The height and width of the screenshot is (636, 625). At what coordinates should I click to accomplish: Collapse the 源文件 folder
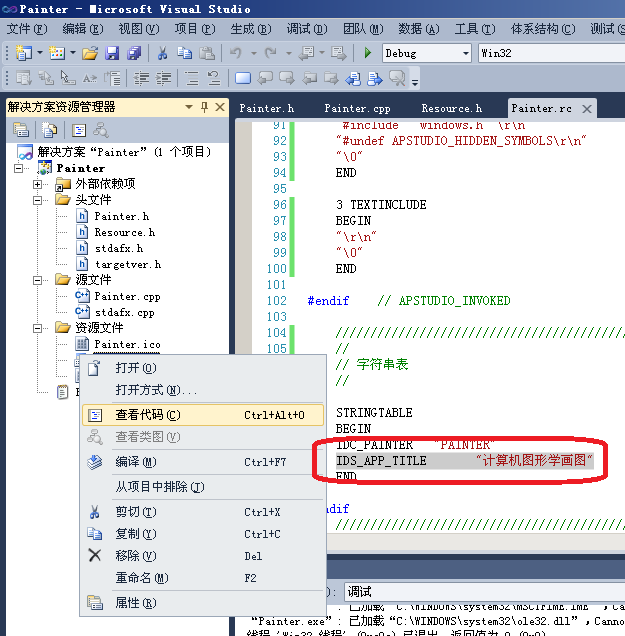pos(37,280)
